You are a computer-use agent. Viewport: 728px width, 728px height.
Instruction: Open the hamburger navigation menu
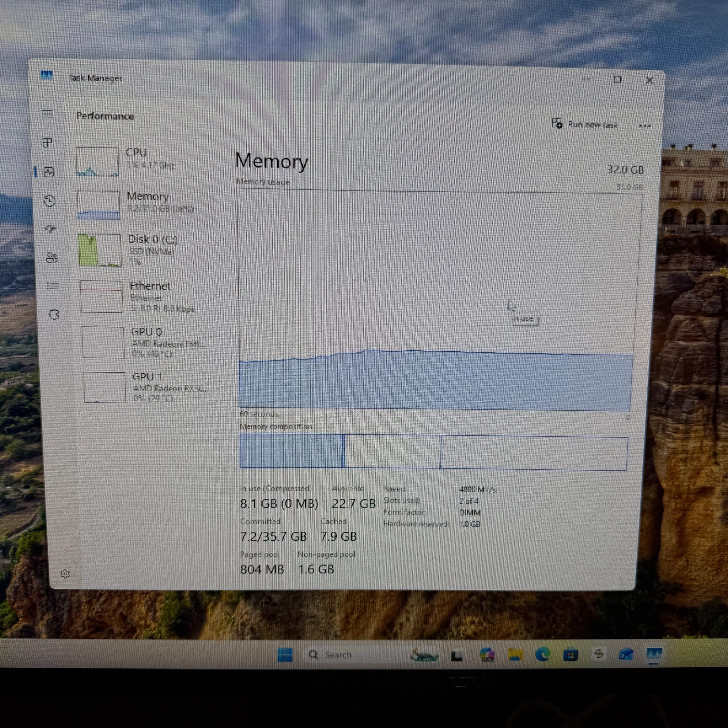pyautogui.click(x=47, y=113)
